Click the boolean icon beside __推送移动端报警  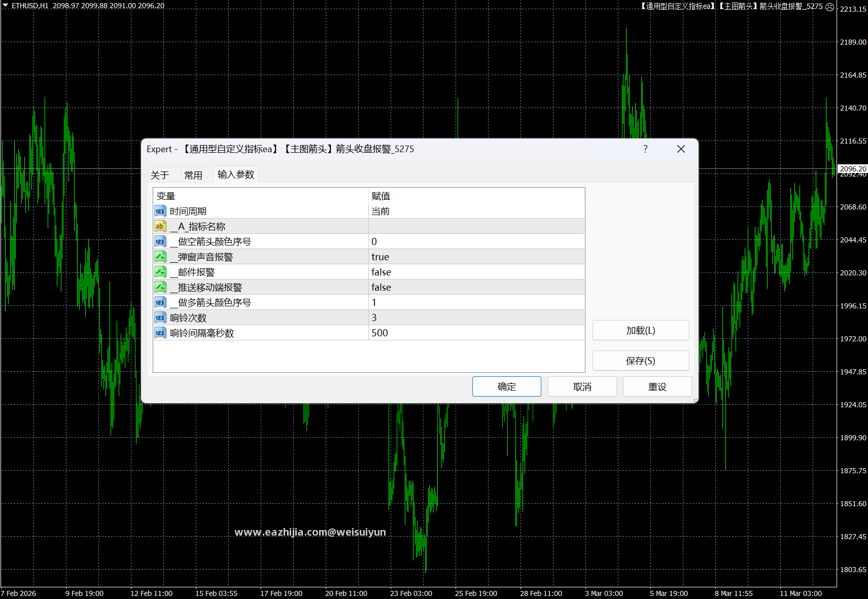tap(160, 287)
